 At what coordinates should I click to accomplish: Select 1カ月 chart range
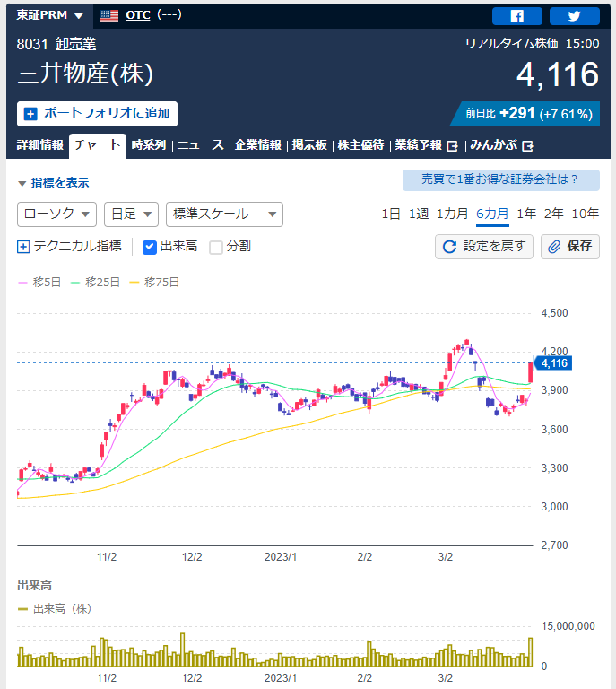[452, 214]
